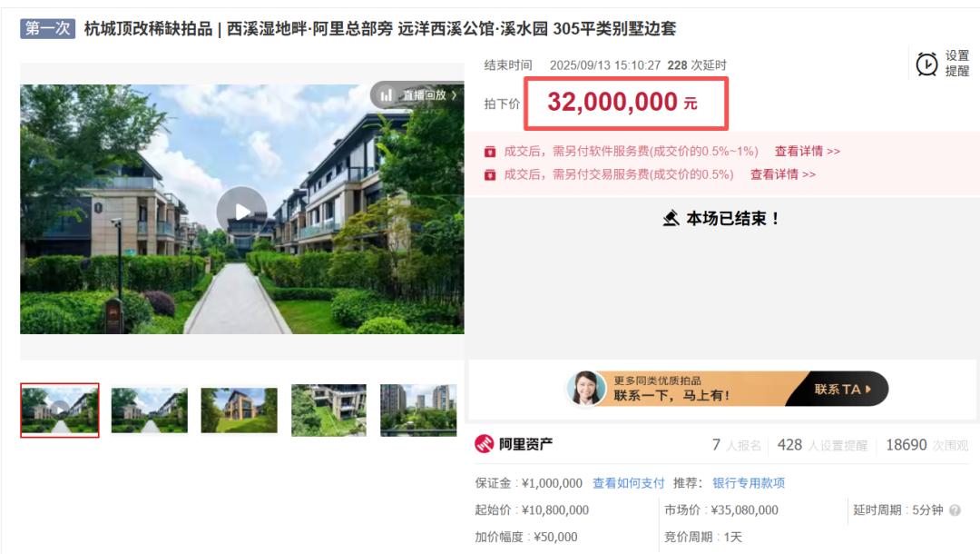The width and height of the screenshot is (980, 554).
Task: Click the 联系TA button
Action: [842, 389]
